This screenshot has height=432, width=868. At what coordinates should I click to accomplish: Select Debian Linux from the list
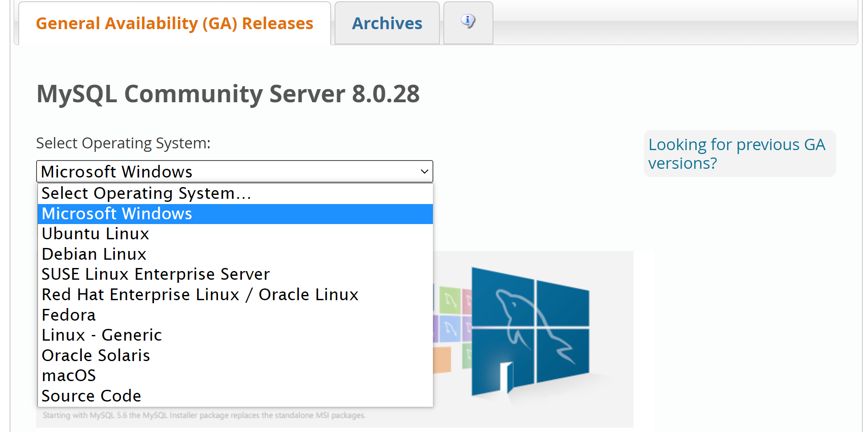(235, 254)
